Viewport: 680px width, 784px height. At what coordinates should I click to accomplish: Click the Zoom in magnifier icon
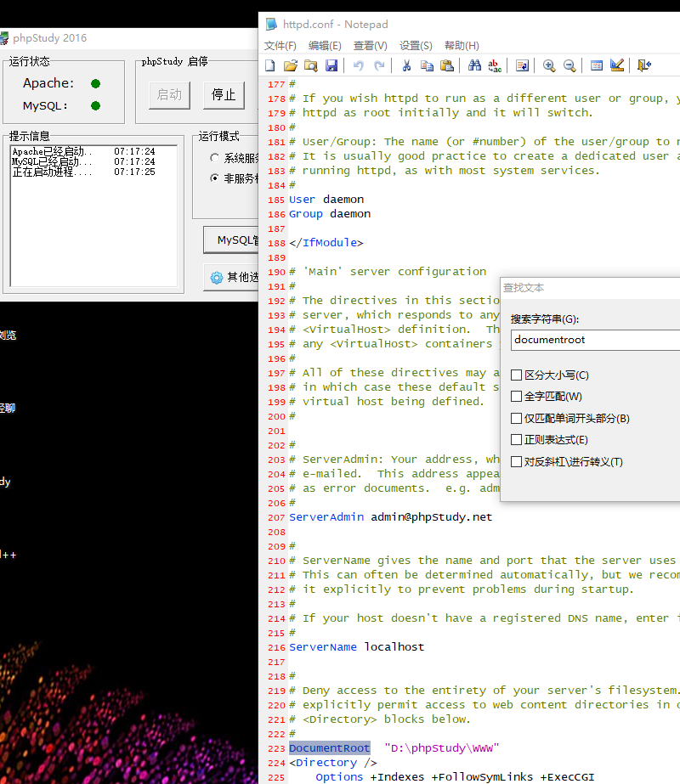(x=549, y=65)
